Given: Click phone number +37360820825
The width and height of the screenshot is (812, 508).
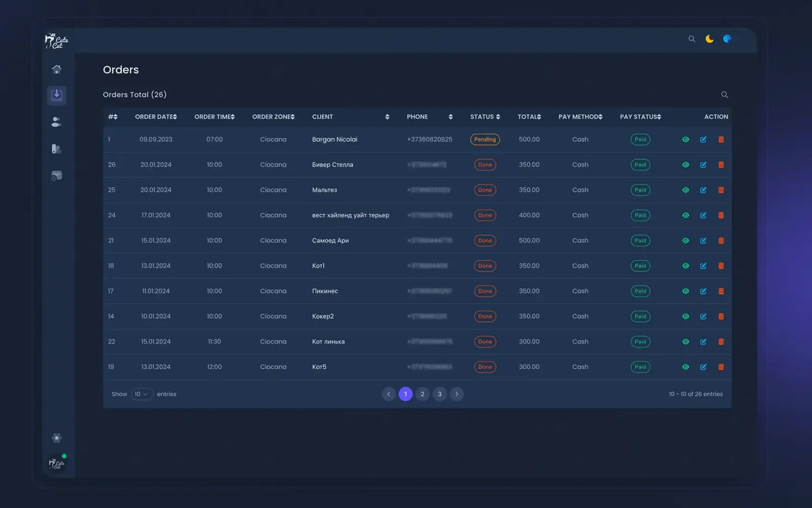Looking at the screenshot, I should point(429,139).
